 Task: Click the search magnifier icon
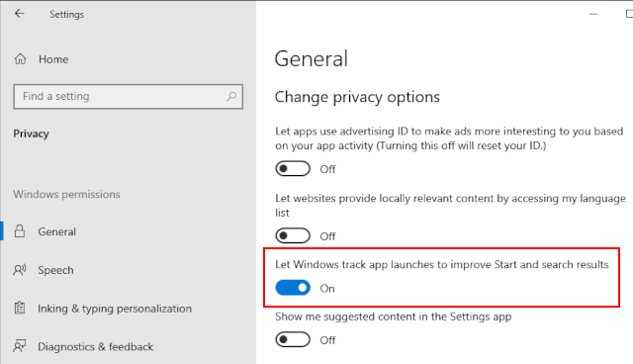[231, 97]
